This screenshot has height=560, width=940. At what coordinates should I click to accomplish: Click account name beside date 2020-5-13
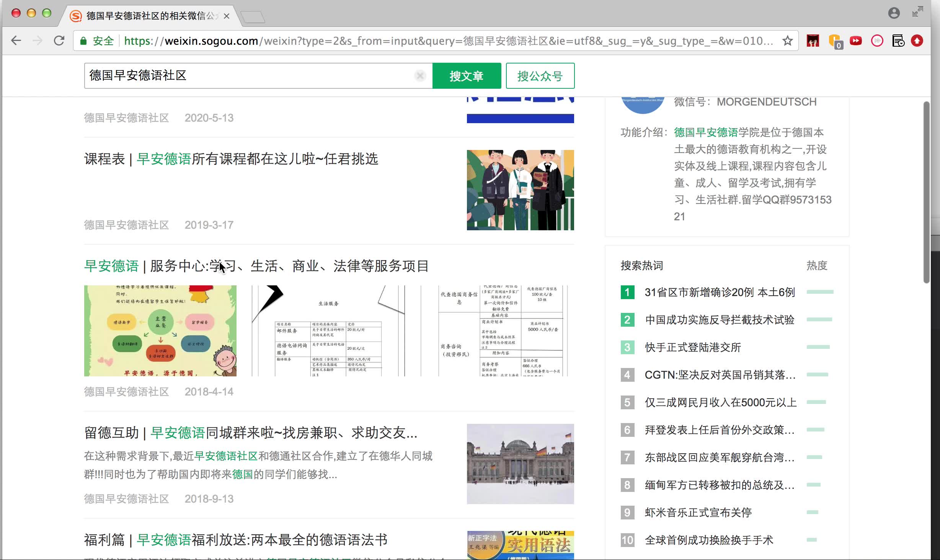click(x=127, y=118)
